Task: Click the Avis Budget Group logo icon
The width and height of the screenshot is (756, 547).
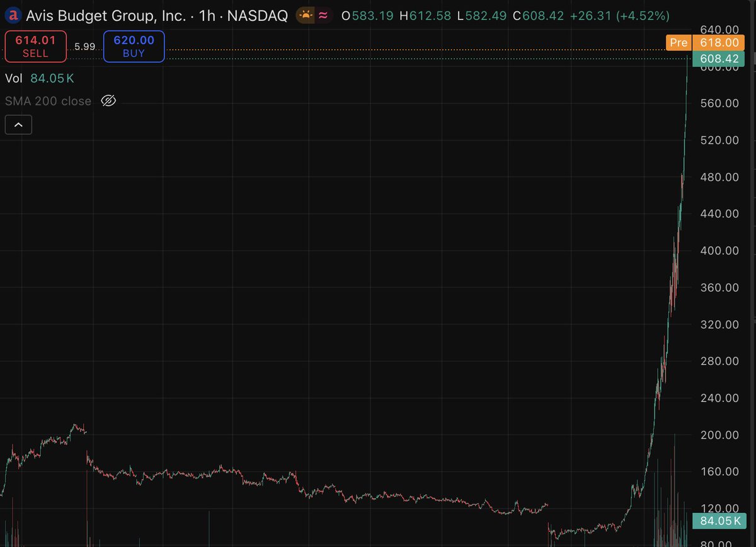Action: click(x=13, y=15)
